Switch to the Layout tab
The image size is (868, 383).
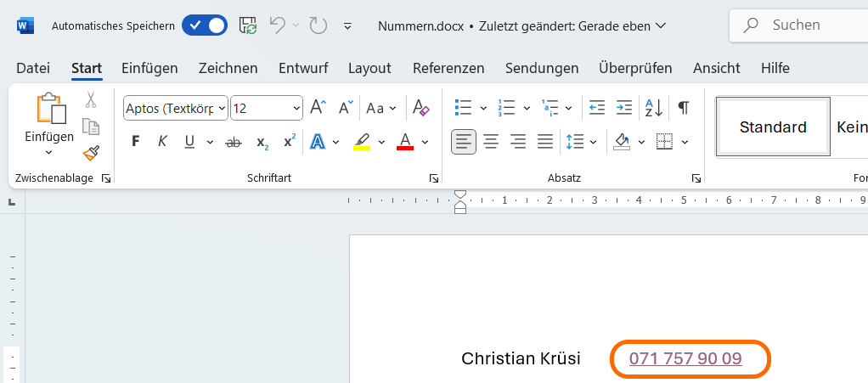tap(369, 68)
